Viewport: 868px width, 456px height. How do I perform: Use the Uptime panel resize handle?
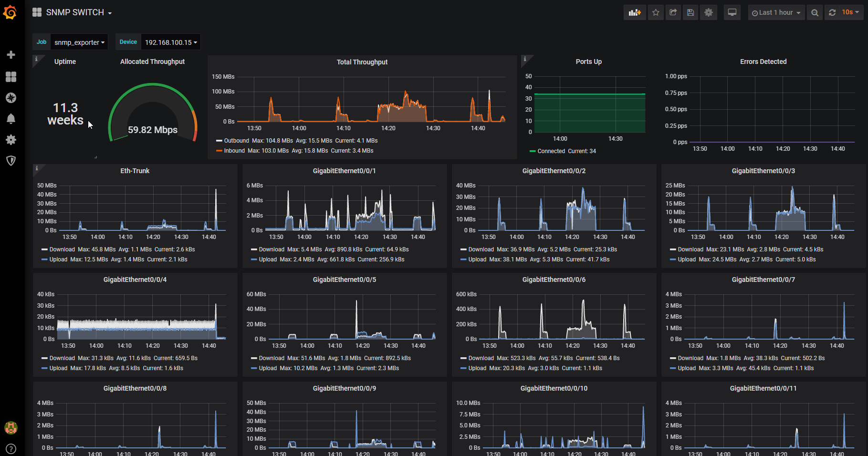(x=95, y=157)
